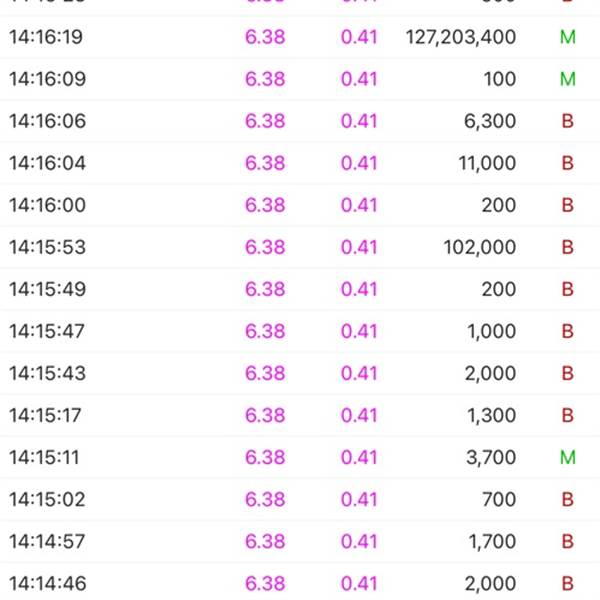Image resolution: width=600 pixels, height=600 pixels.
Task: Click the 6,300 volume value
Action: 491,121
